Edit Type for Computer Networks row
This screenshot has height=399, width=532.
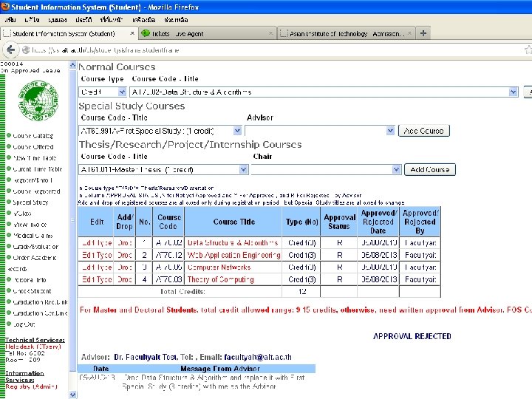click(x=97, y=267)
